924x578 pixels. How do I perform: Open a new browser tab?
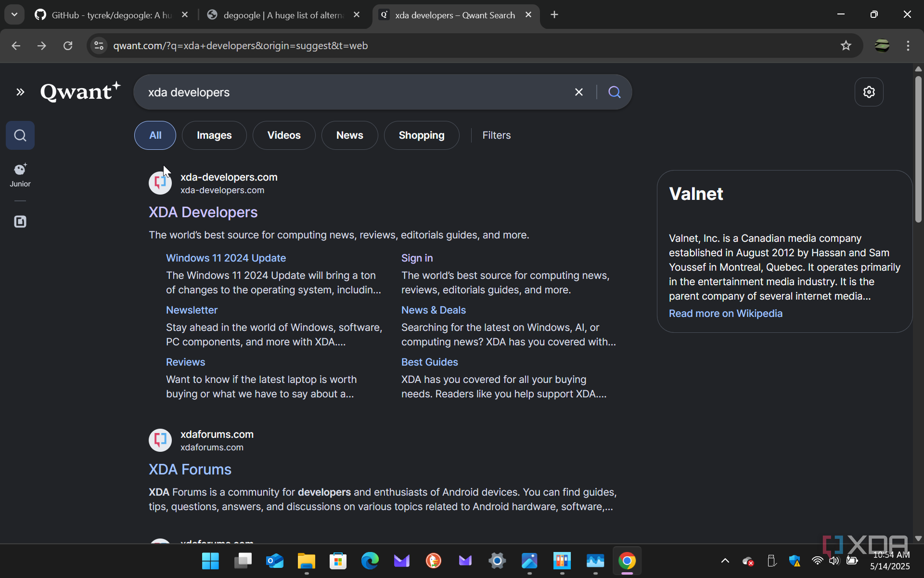tap(554, 15)
